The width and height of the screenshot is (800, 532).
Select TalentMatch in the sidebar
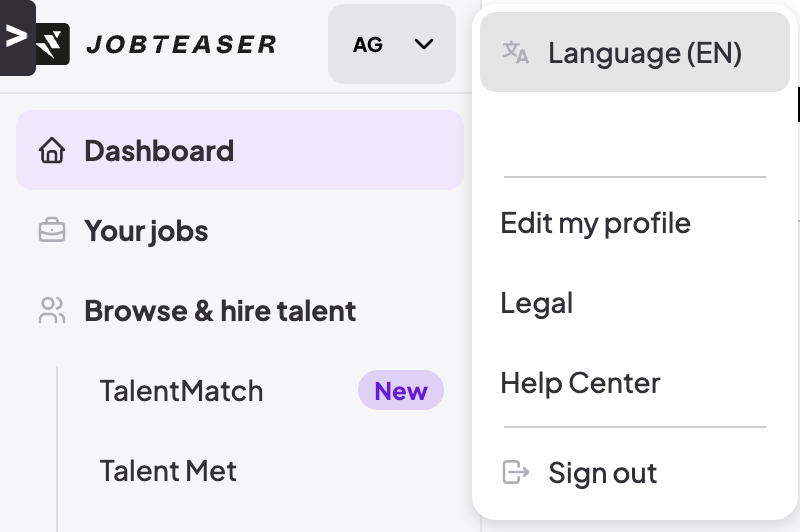[181, 390]
